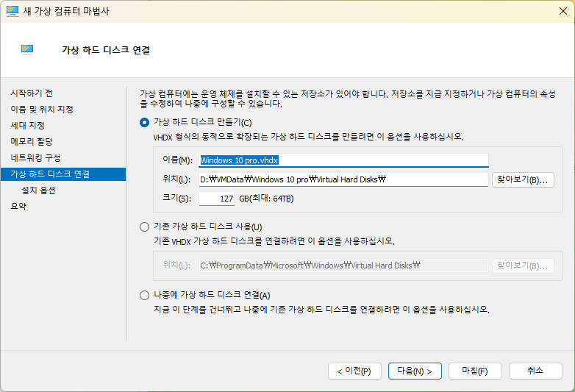Click the disabled 찾아보기(B) button for existing disk

click(523, 266)
